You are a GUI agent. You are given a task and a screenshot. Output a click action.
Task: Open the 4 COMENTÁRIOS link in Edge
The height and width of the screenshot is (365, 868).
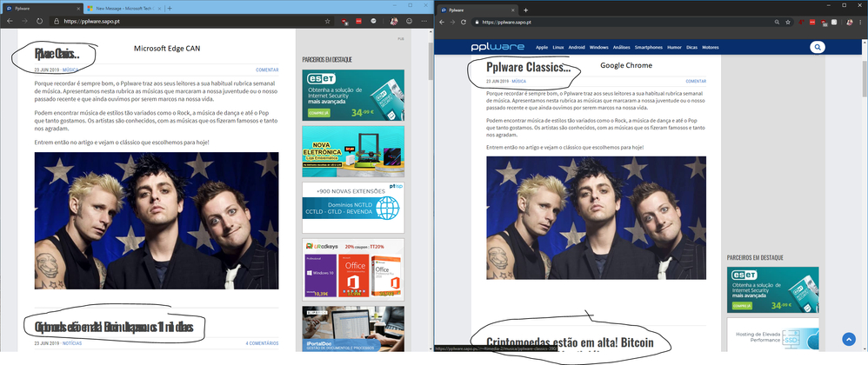(262, 343)
